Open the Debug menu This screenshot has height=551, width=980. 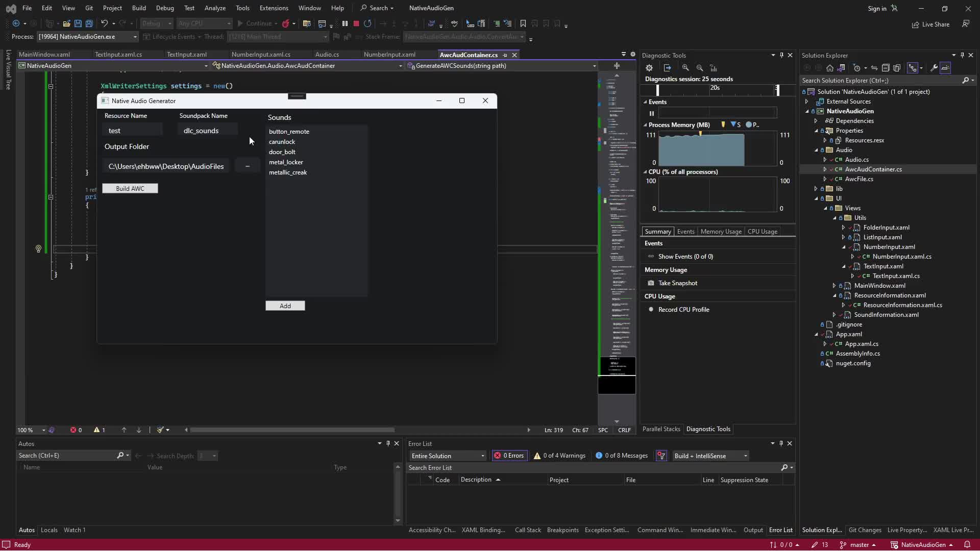pyautogui.click(x=165, y=8)
